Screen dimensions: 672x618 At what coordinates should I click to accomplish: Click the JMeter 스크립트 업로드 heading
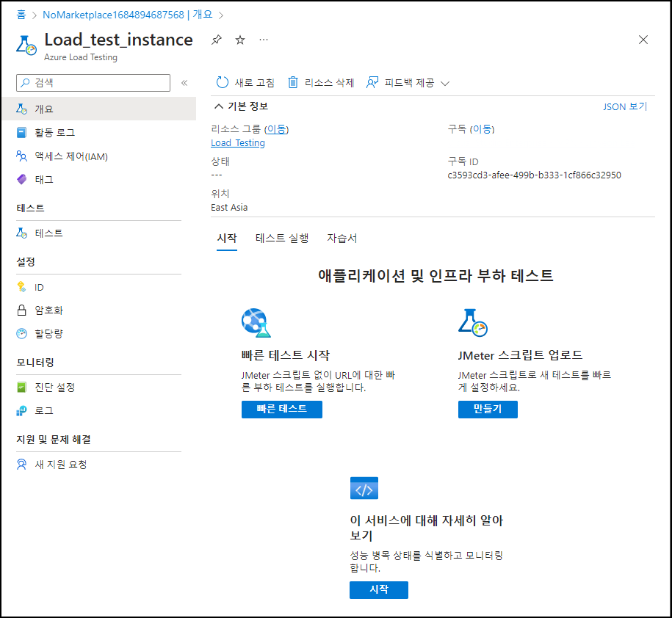[520, 355]
